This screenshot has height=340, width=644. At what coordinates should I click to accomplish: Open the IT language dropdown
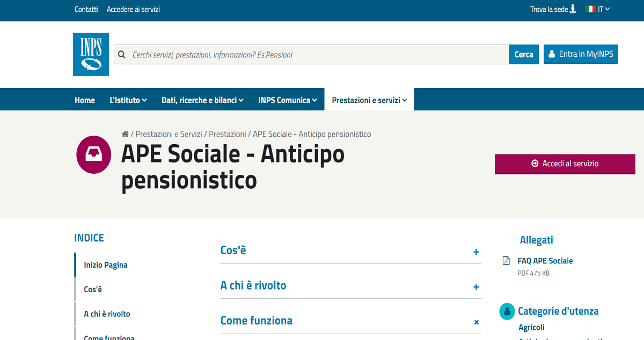tap(604, 9)
